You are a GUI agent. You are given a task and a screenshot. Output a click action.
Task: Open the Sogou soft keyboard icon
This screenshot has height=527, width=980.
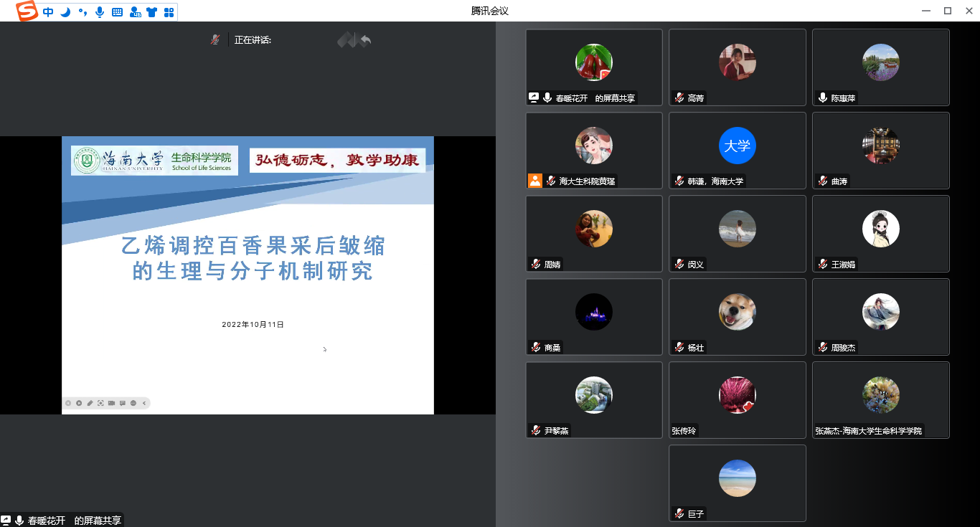117,12
